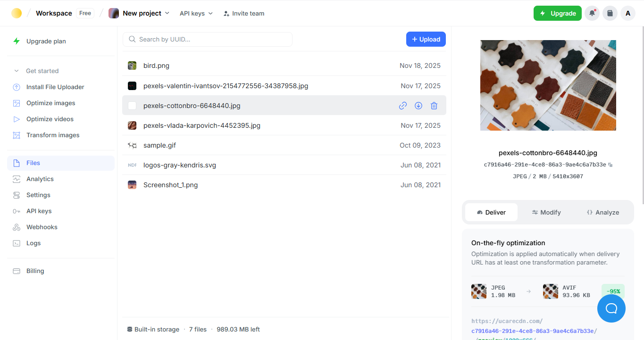Check the row checkbox for sample.gif
The image size is (644, 340).
click(x=132, y=145)
